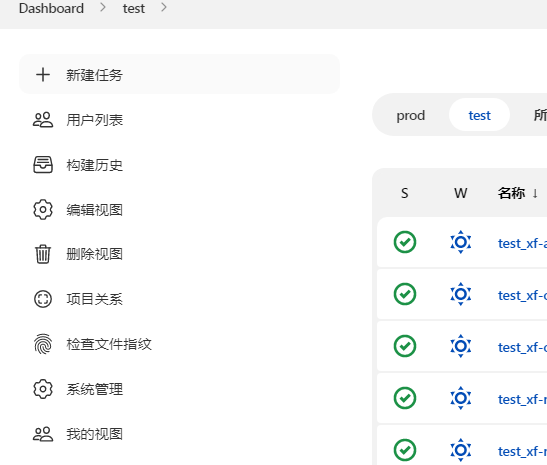547x465 pixels.
Task: Sort by 名称 column header arrow
Action: (535, 193)
